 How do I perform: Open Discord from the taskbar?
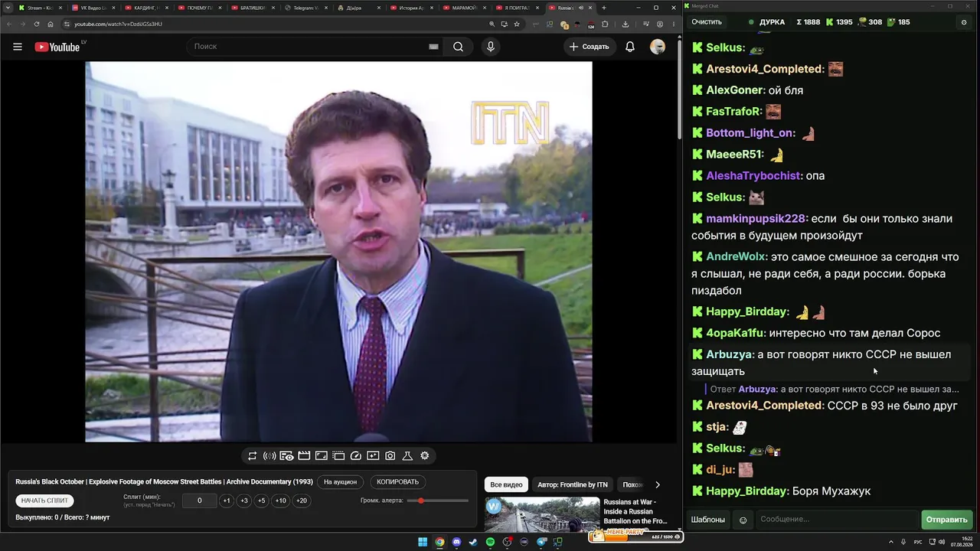[456, 543]
